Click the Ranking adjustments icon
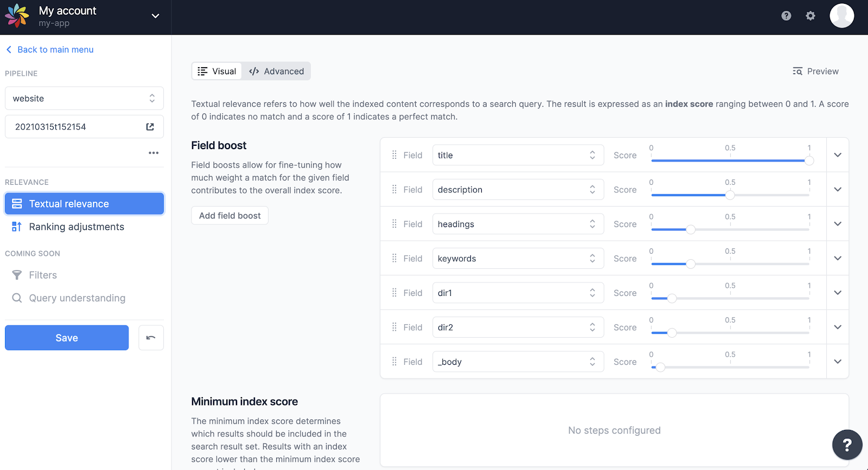This screenshot has height=470, width=868. 17,227
